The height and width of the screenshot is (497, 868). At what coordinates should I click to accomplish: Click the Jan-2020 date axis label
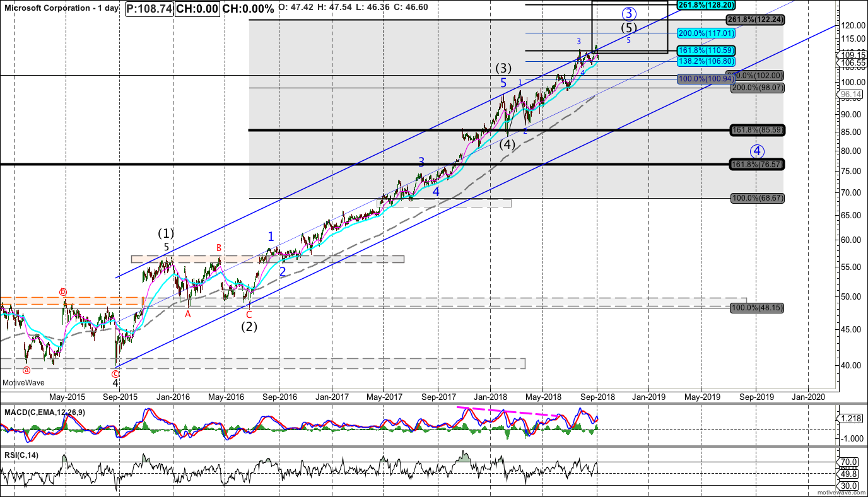coord(807,397)
